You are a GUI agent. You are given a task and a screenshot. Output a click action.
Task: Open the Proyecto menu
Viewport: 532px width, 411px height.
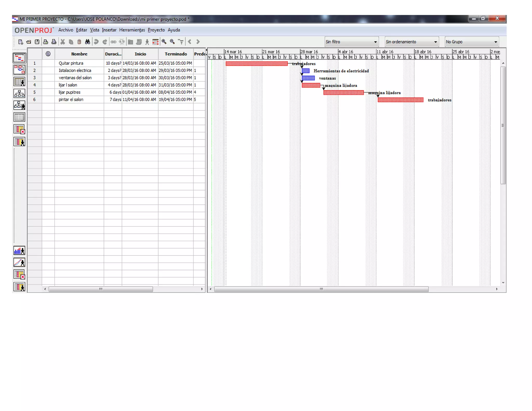pyautogui.click(x=156, y=30)
